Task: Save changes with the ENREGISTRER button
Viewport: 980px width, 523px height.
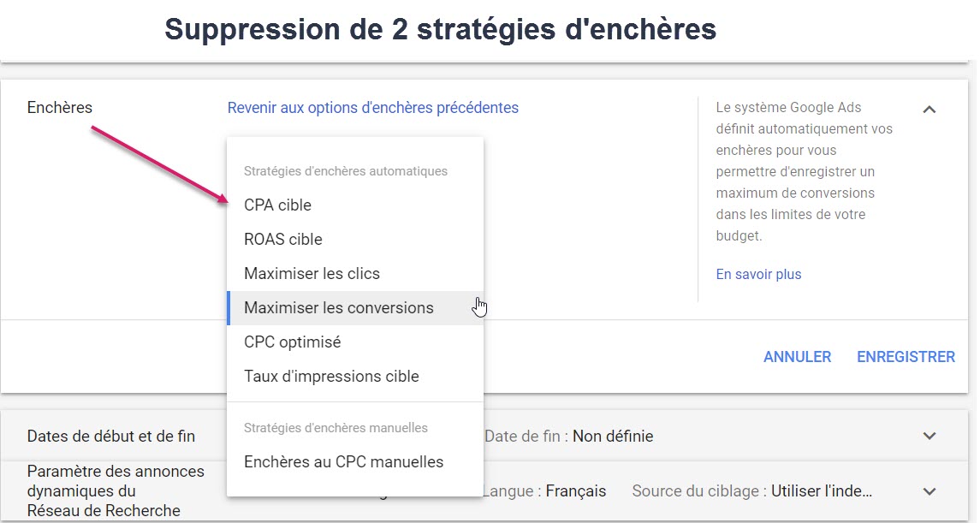Action: pos(906,356)
